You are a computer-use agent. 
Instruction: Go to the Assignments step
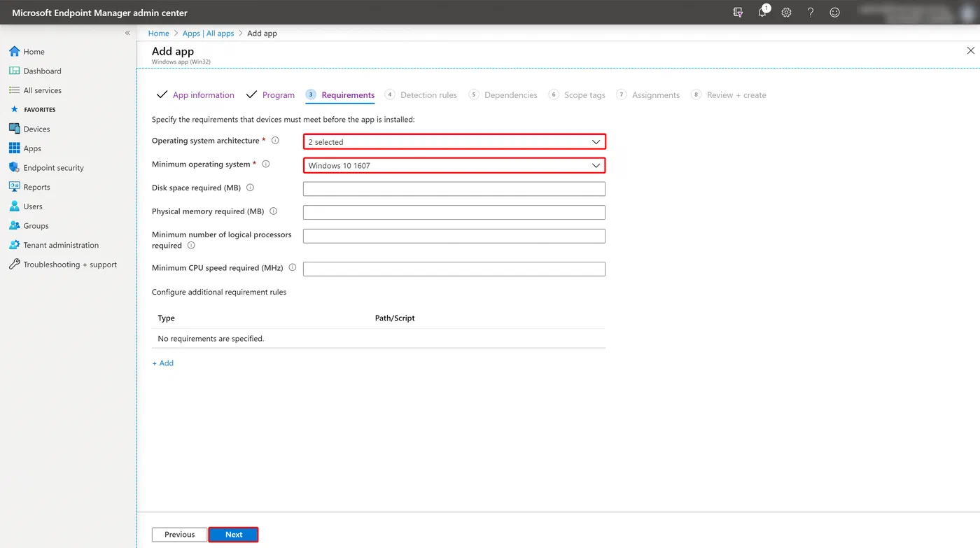coord(648,95)
